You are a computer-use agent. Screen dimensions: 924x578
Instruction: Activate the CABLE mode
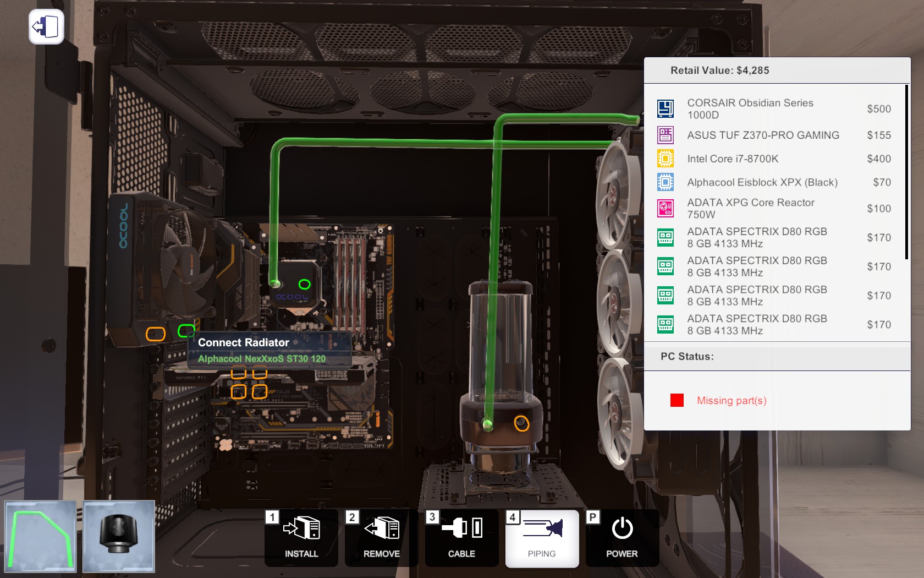[x=462, y=538]
